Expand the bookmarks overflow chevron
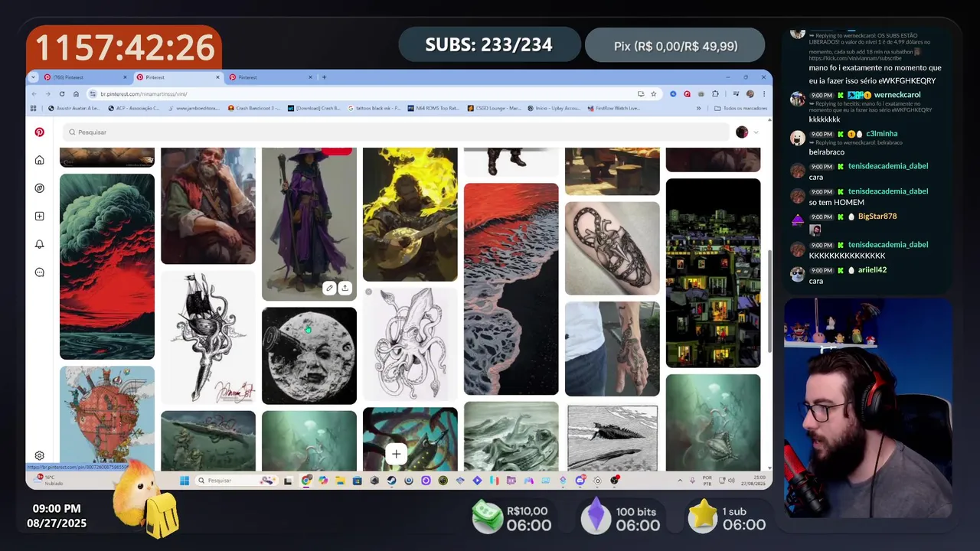Viewport: 980px width, 551px height. tap(699, 108)
